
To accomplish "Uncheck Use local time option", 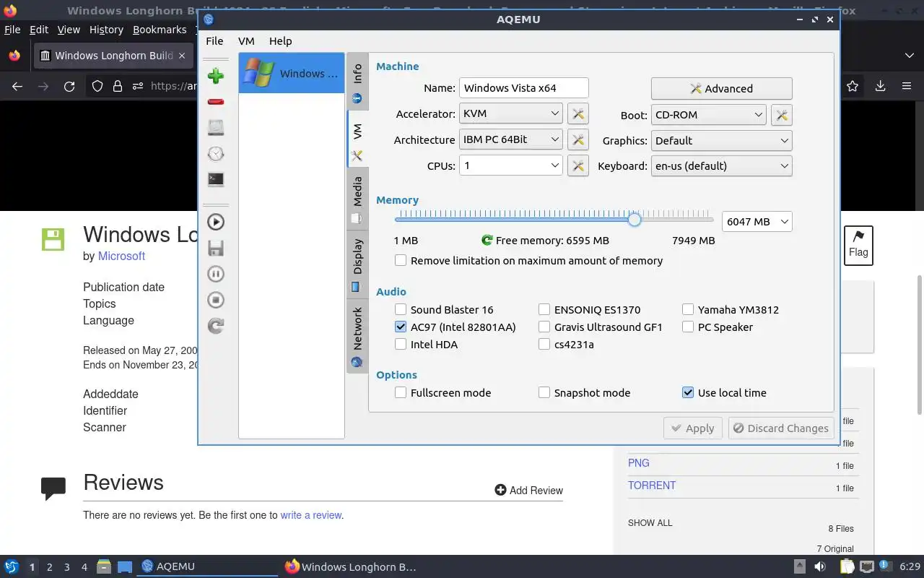I will (x=688, y=392).
